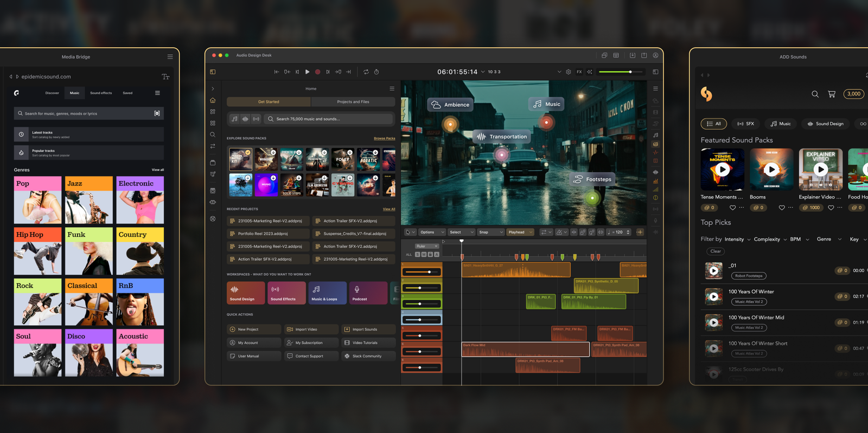Open Suspense_Credits_V7-final.addproj project
Viewport: 868px width, 433px height.
click(x=354, y=234)
